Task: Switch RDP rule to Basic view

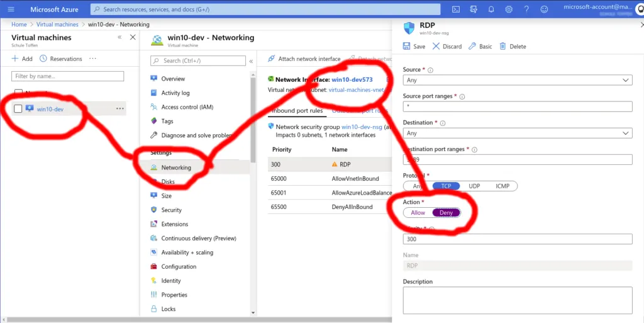Action: (480, 47)
